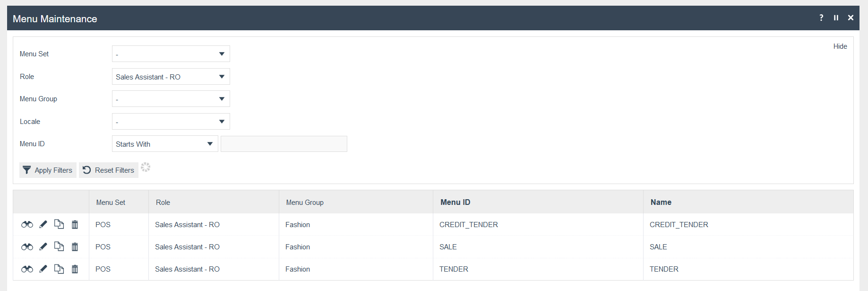View details of the CREDIT_TENDER menu row
868x291 pixels.
[27, 224]
